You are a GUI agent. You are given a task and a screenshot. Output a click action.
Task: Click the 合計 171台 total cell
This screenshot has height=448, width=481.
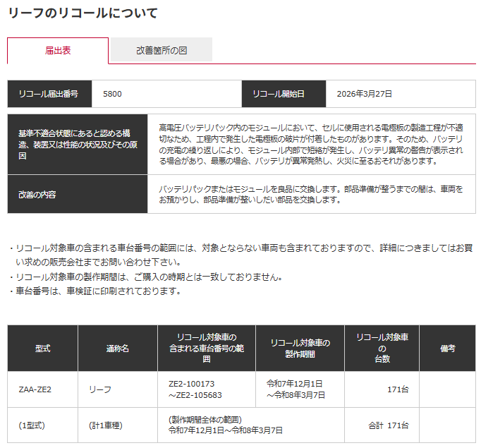pos(389,425)
